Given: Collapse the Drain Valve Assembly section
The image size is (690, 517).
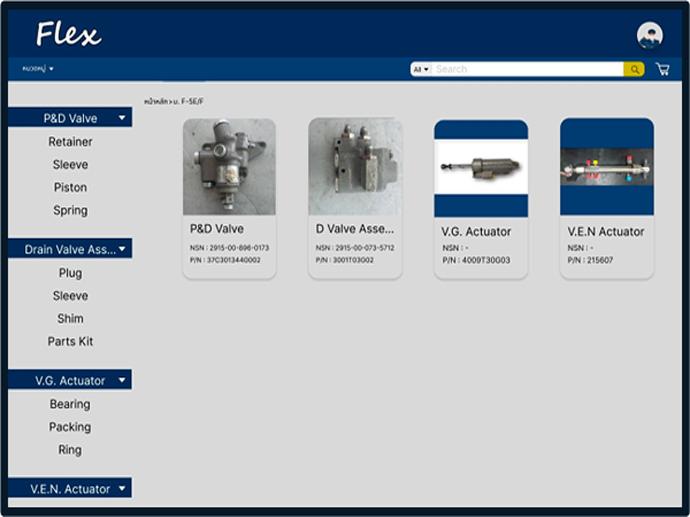Looking at the screenshot, I should pos(122,249).
